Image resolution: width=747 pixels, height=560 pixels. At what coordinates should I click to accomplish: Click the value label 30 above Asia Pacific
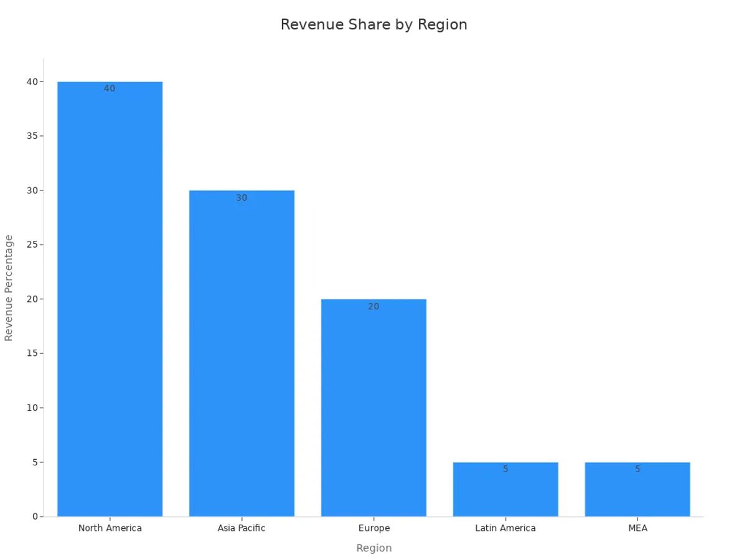click(x=242, y=198)
